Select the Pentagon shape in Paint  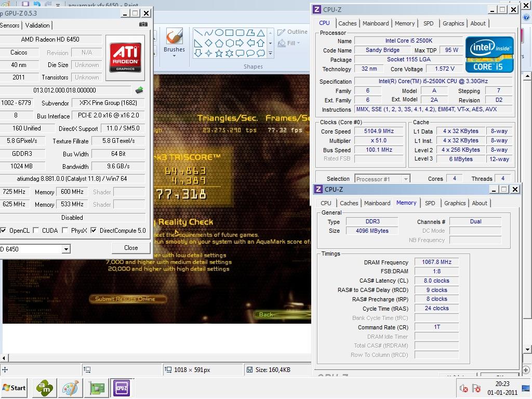(219, 43)
